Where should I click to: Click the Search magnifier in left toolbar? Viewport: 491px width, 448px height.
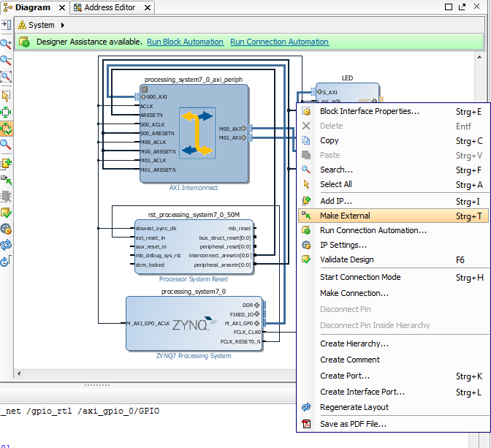(6, 145)
